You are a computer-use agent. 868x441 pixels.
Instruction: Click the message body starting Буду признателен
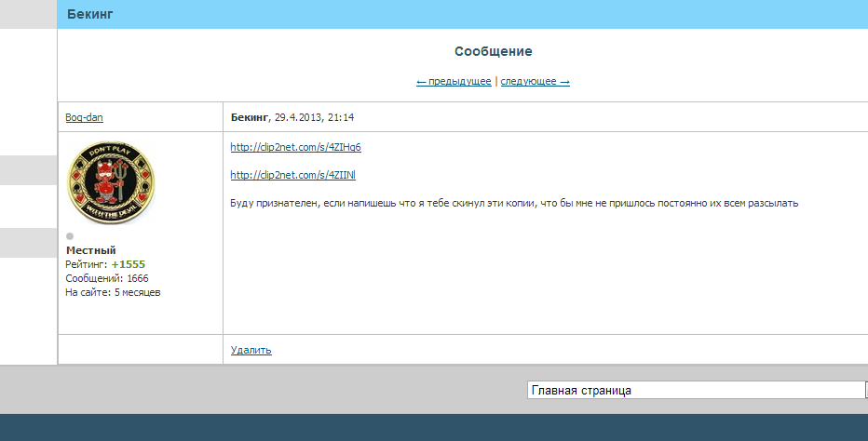pyautogui.click(x=514, y=203)
